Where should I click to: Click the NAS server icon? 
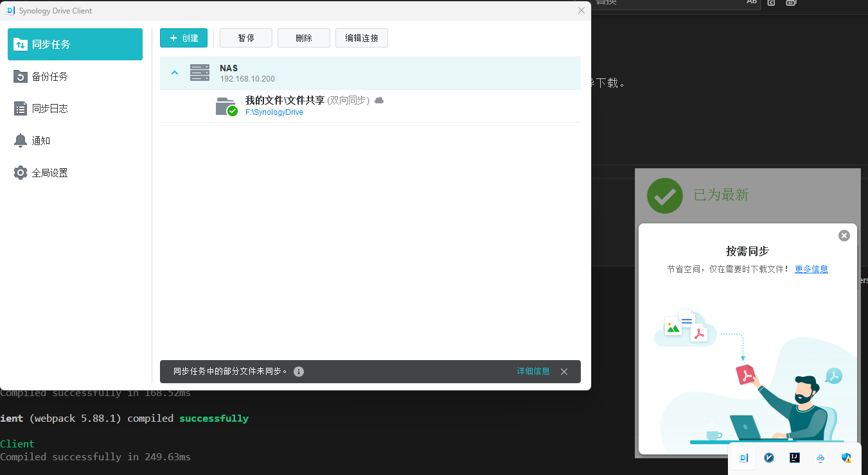(199, 73)
